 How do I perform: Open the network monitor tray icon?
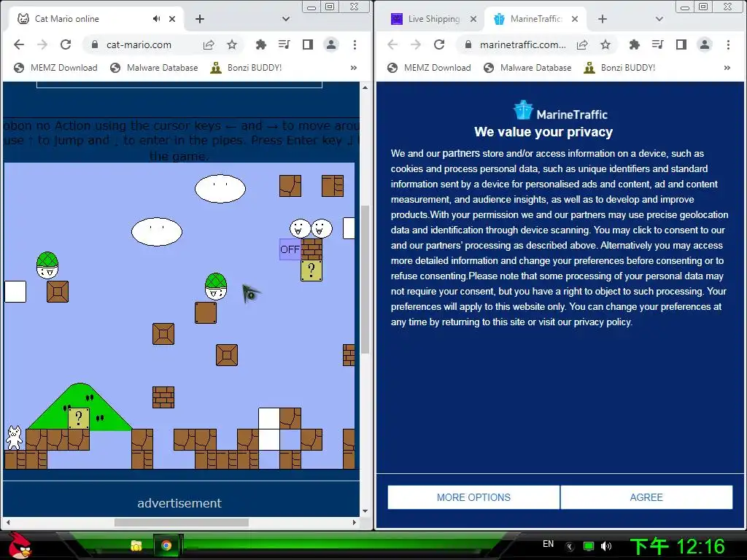coord(589,546)
